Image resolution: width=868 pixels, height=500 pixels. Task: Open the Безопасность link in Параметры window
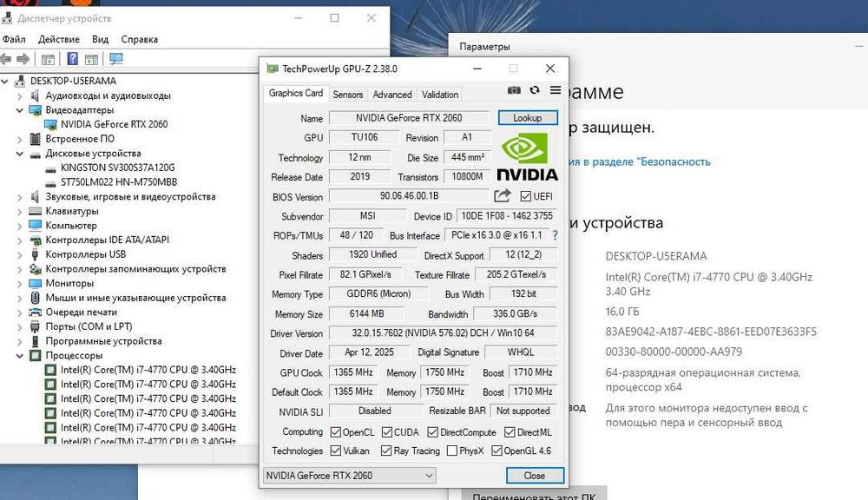point(639,161)
